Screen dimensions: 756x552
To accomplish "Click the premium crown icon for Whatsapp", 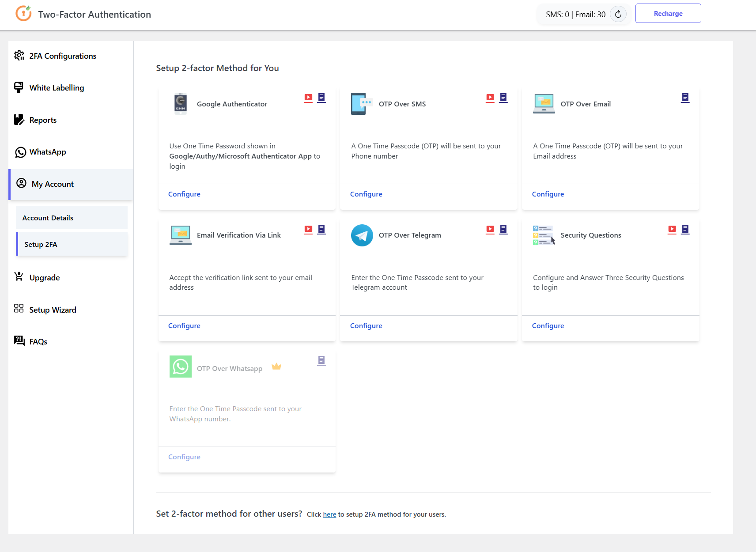I will point(276,367).
